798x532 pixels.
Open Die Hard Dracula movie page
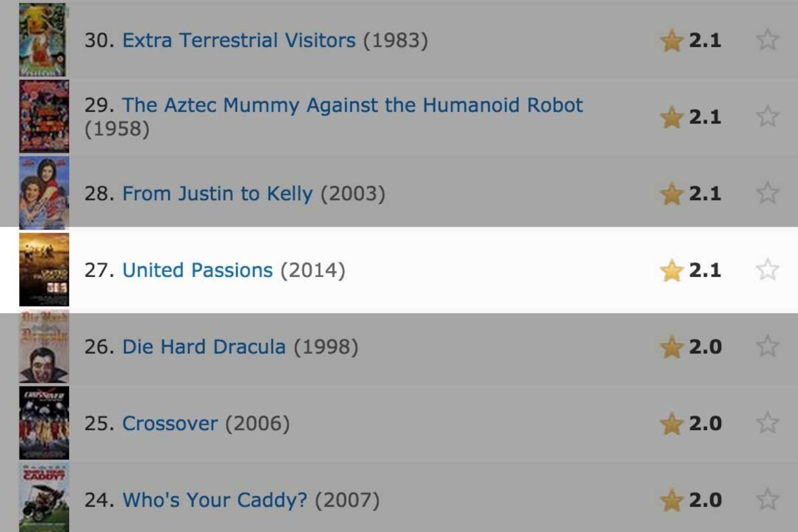pos(204,347)
